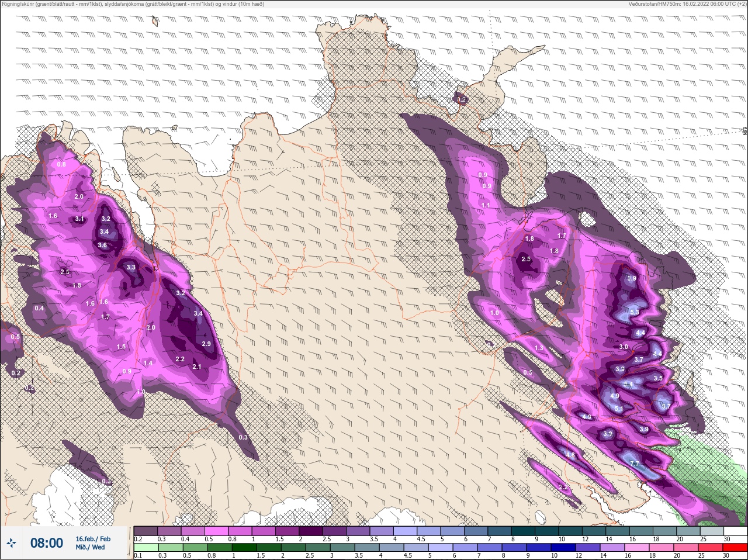Click the weekday label Mið./ Wed
This screenshot has width=748, height=560.
coord(91,547)
